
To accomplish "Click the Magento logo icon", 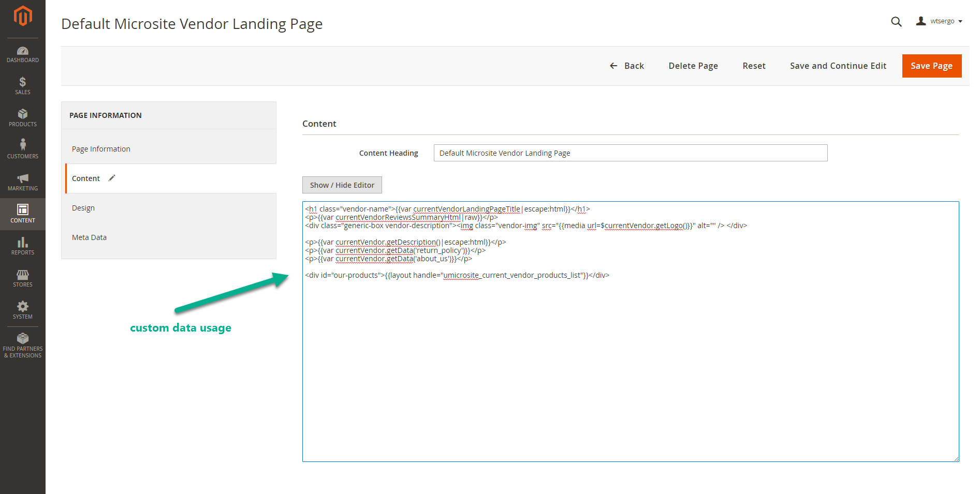I will (x=23, y=16).
